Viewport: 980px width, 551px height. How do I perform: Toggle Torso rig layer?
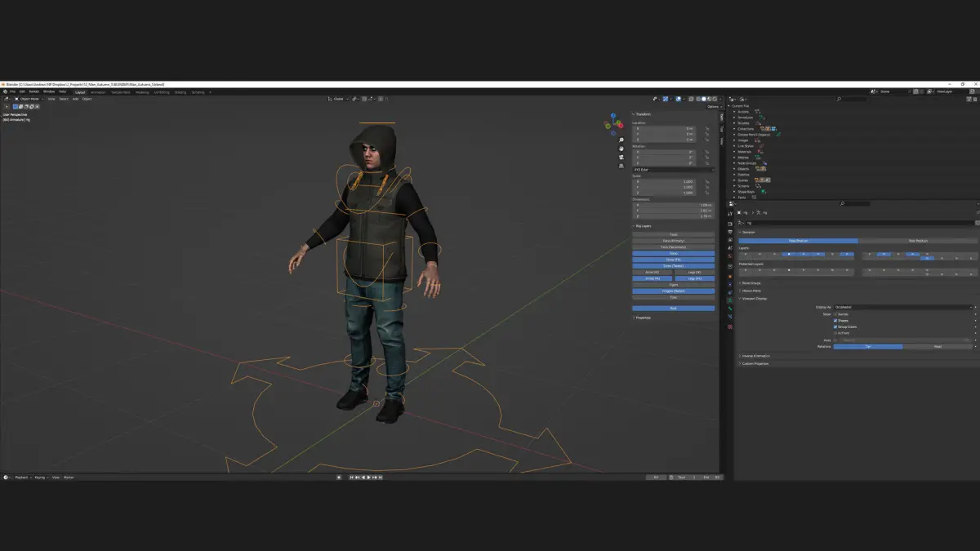click(x=673, y=253)
